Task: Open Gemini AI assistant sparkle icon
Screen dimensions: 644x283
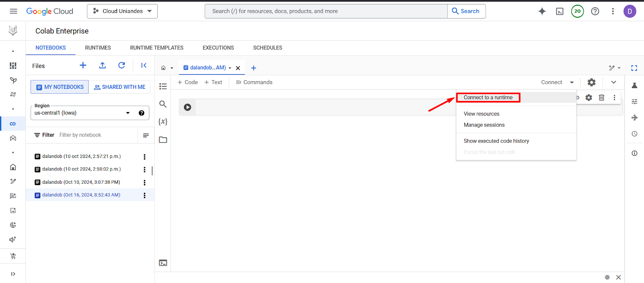Action: click(542, 11)
